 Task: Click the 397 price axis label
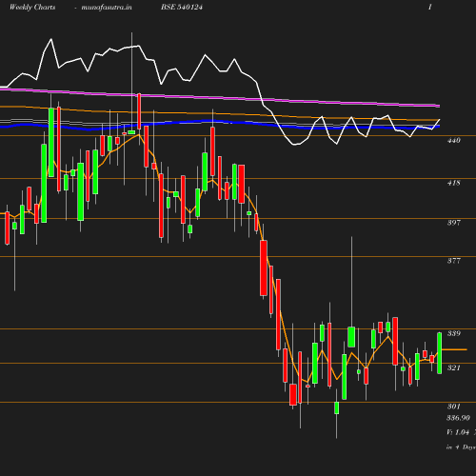coord(453,223)
